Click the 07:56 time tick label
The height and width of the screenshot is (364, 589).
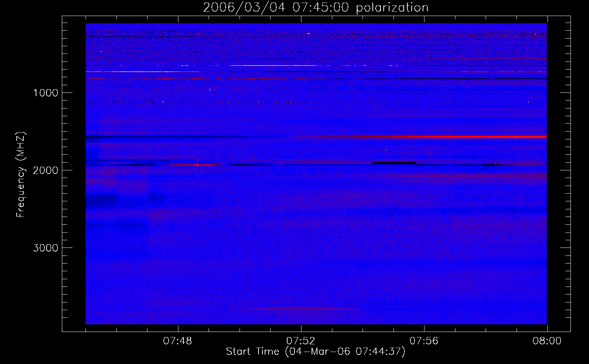(x=424, y=341)
